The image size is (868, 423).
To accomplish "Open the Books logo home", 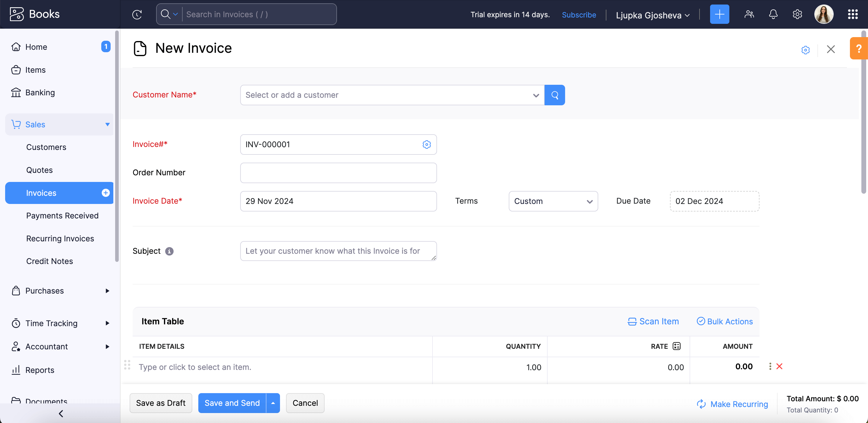I will (35, 14).
